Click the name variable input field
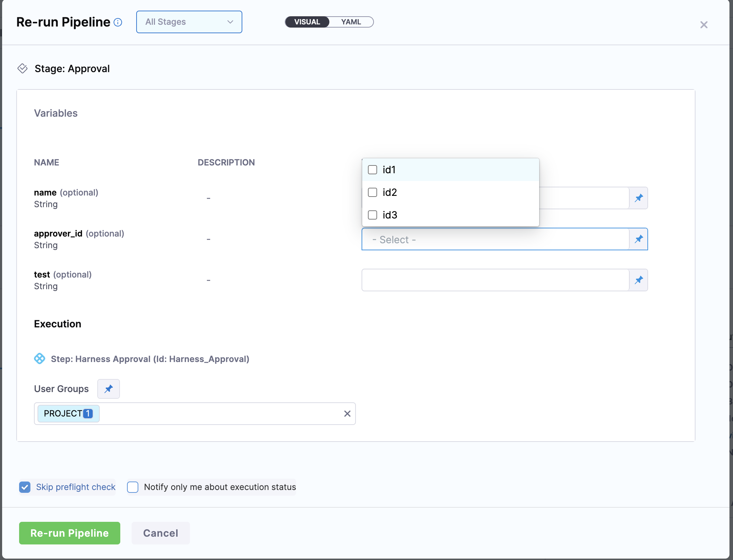 pyautogui.click(x=584, y=198)
